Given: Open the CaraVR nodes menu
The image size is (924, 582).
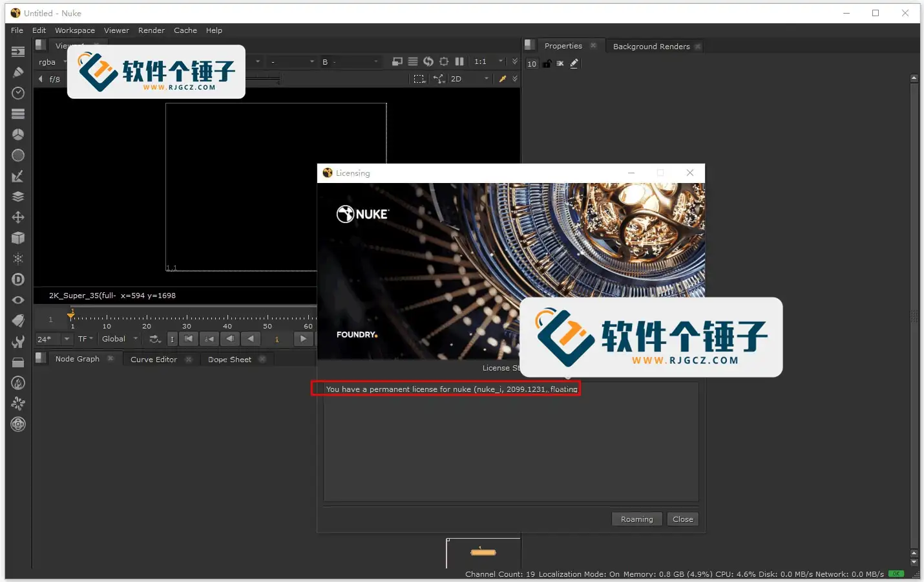Looking at the screenshot, I should click(x=18, y=424).
